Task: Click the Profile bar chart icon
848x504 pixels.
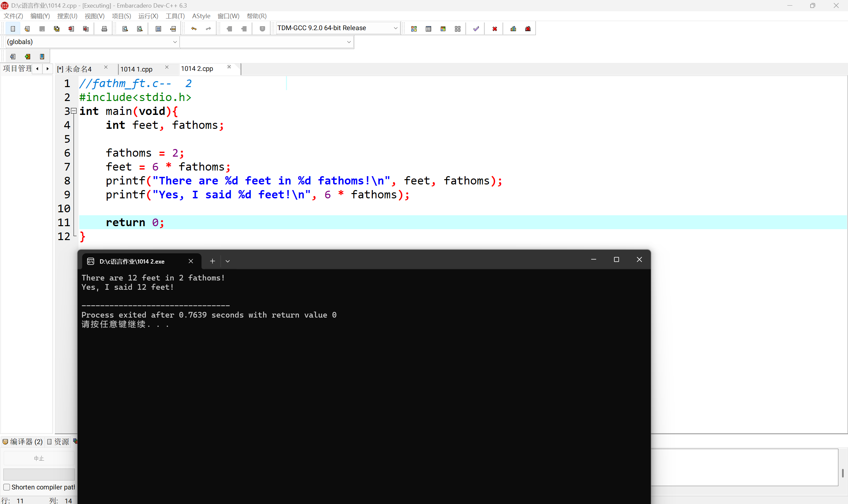Action: pos(513,29)
